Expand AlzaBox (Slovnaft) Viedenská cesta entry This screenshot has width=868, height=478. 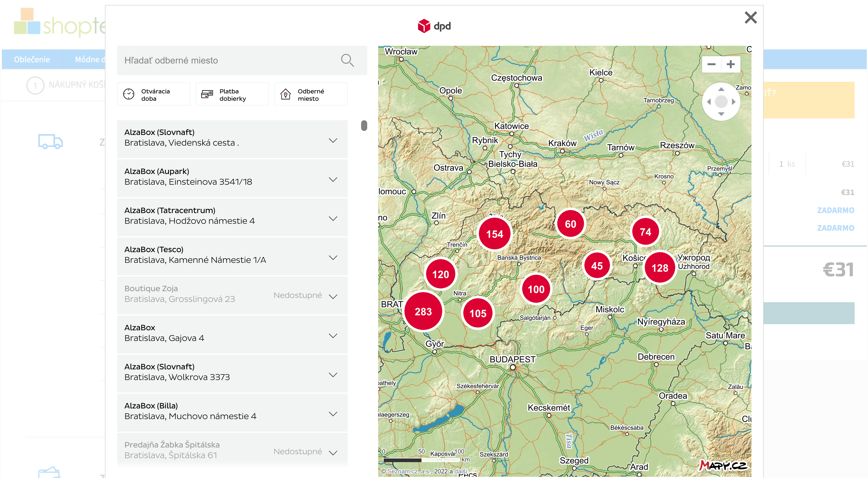pos(333,140)
